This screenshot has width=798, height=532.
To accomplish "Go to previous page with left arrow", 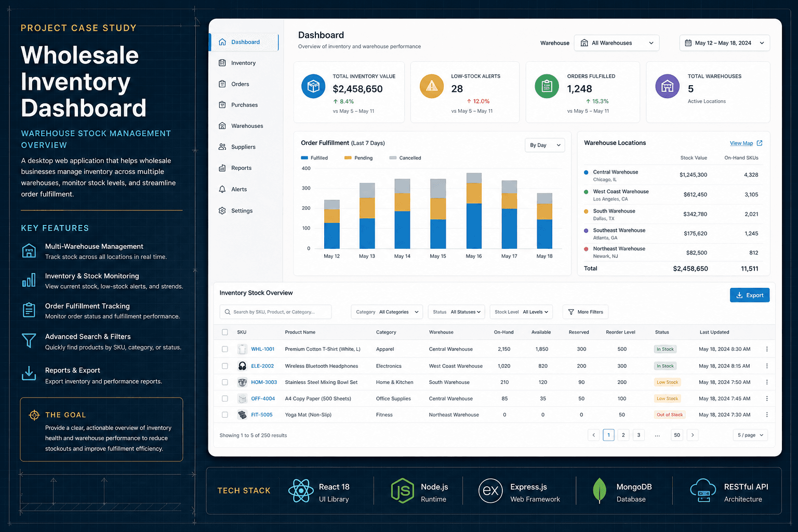I will point(594,435).
